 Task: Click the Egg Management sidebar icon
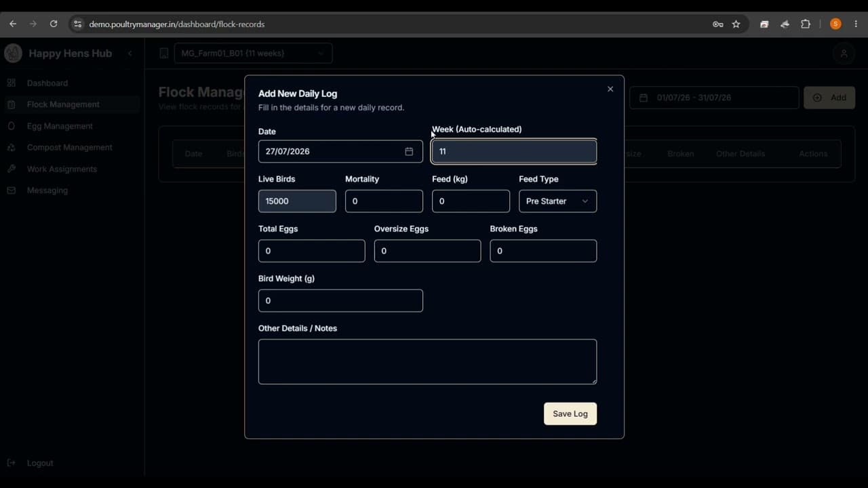11,126
